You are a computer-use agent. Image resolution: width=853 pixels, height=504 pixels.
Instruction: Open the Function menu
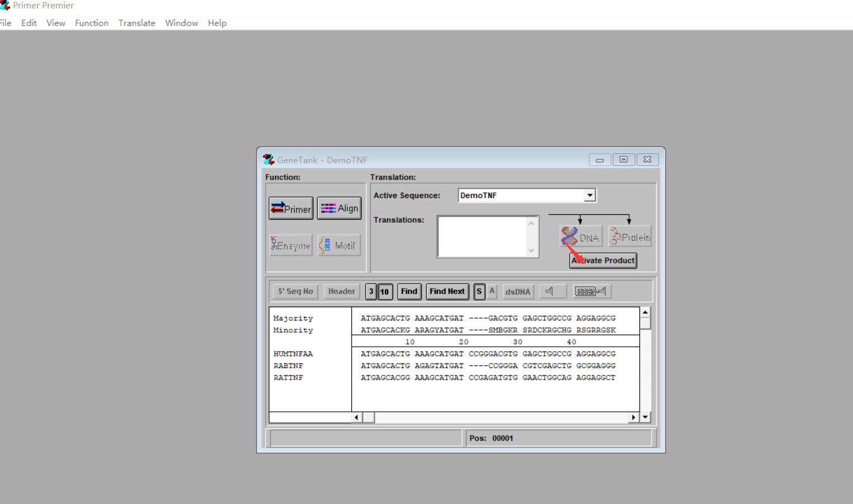click(x=92, y=23)
